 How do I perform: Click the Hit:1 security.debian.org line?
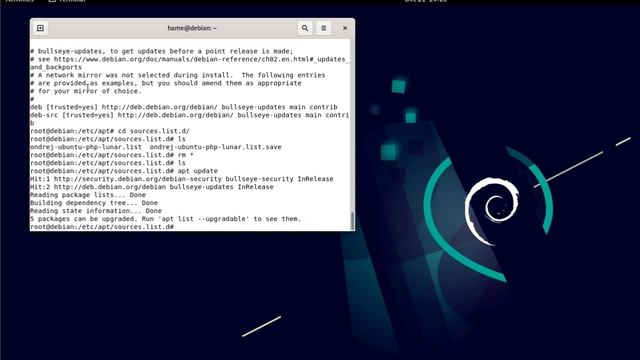[x=182, y=179]
